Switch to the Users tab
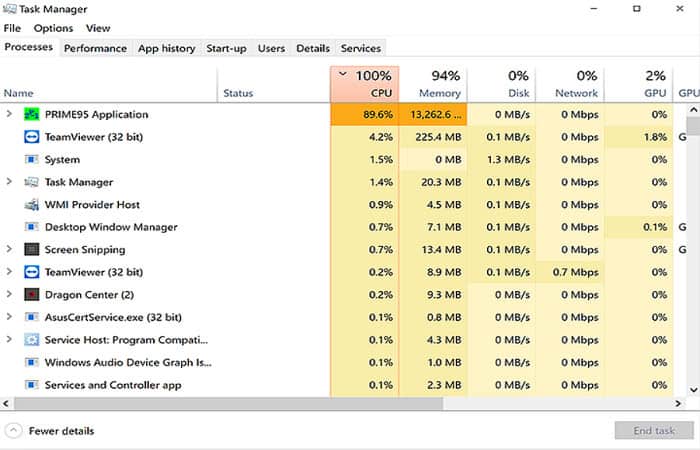700x450 pixels. pyautogui.click(x=271, y=48)
